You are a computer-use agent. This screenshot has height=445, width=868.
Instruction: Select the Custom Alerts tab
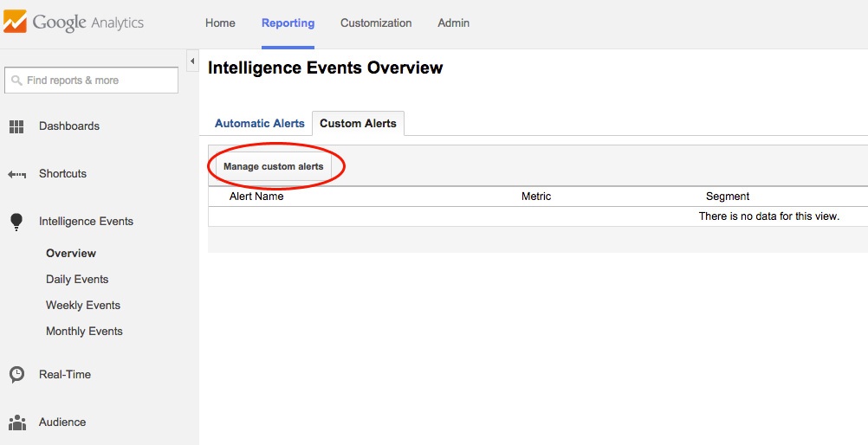pyautogui.click(x=358, y=124)
